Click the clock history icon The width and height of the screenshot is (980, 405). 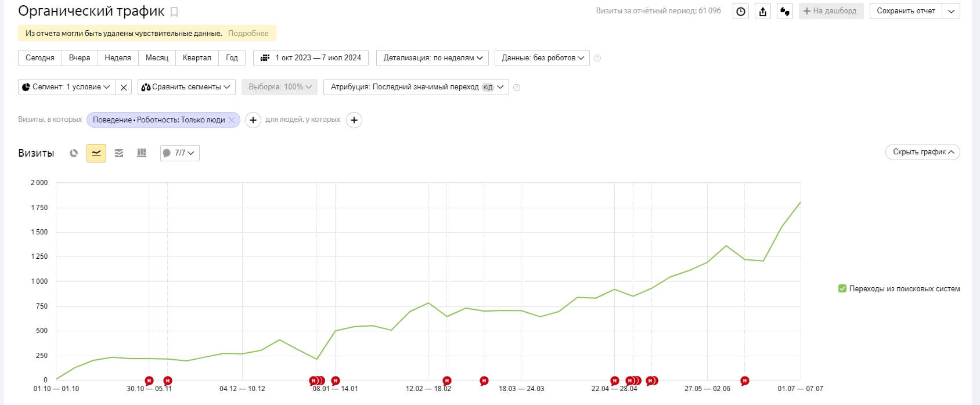pos(741,11)
